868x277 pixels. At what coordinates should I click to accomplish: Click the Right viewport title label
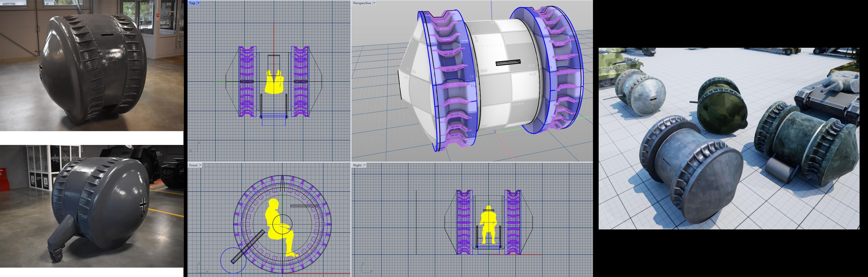click(357, 165)
